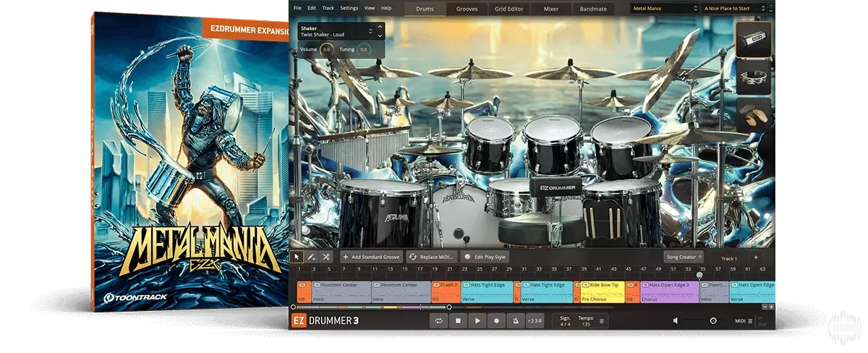Open the Edit menu
Viewport: 868px width, 353px height.
[312, 8]
